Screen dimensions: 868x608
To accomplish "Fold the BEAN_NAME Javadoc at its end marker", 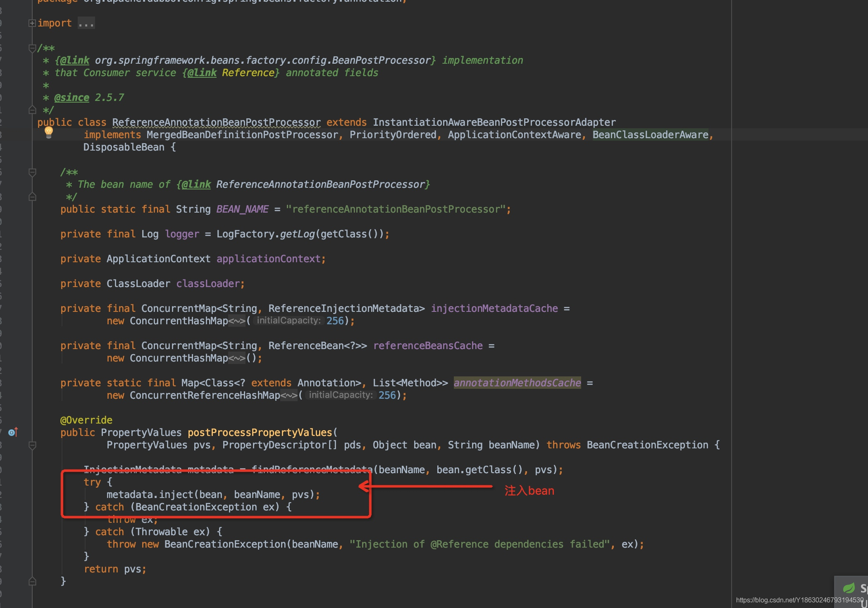I will tap(32, 197).
